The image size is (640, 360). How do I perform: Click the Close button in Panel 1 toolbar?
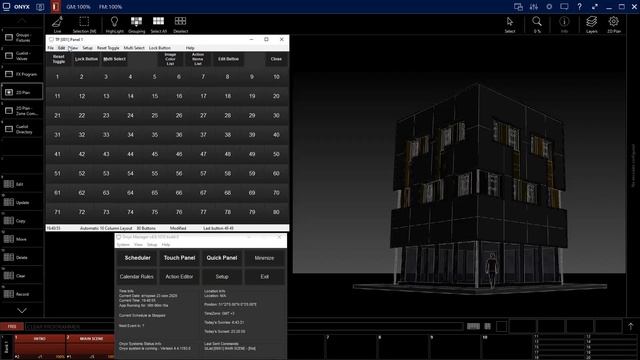pos(276,59)
